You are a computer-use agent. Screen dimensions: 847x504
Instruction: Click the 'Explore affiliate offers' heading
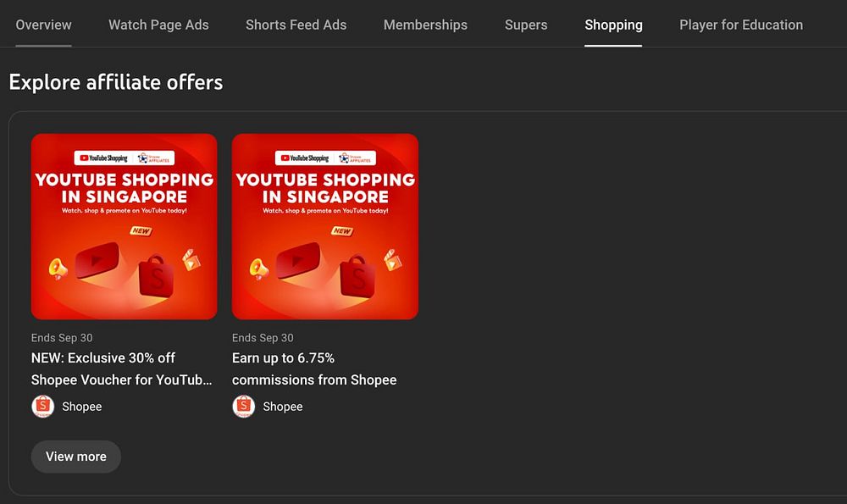coord(116,83)
